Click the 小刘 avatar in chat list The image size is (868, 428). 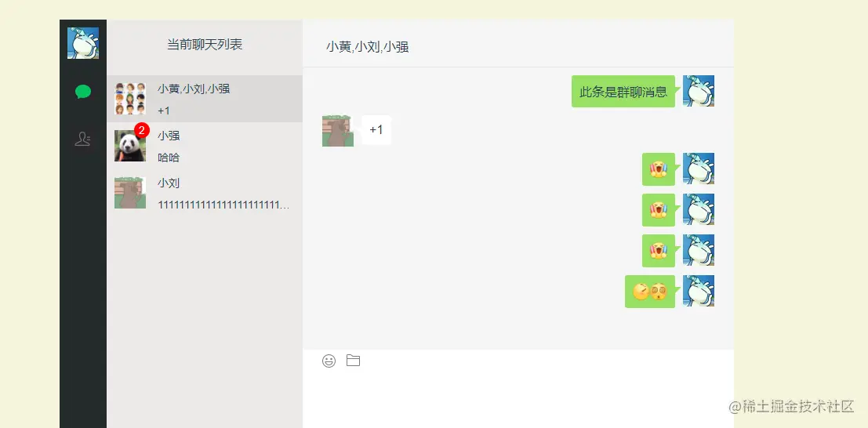click(x=130, y=193)
